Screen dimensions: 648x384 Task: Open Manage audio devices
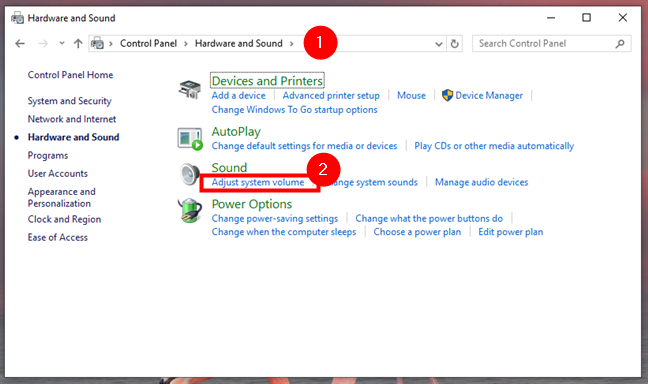[481, 182]
